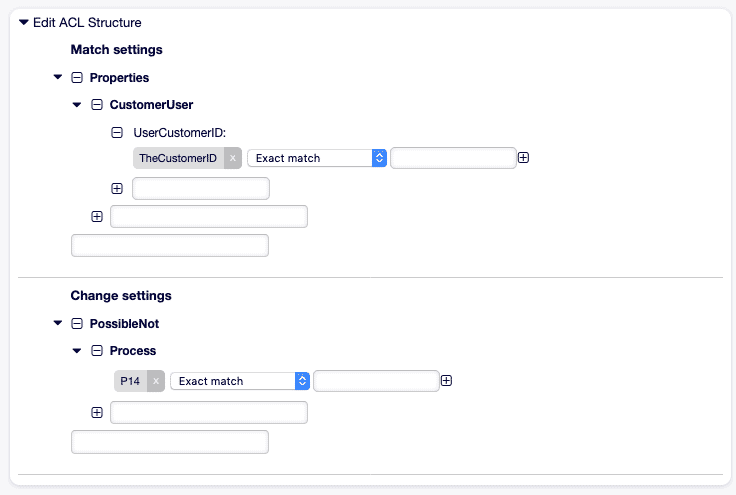
Task: Click the empty field at bottom of Match settings
Action: [x=170, y=245]
